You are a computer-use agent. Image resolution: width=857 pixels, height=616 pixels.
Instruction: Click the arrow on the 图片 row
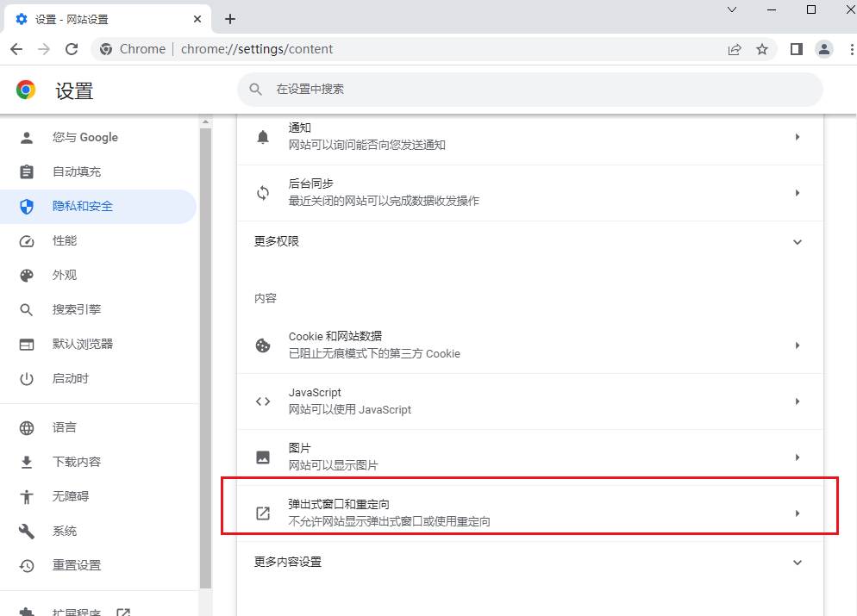798,457
